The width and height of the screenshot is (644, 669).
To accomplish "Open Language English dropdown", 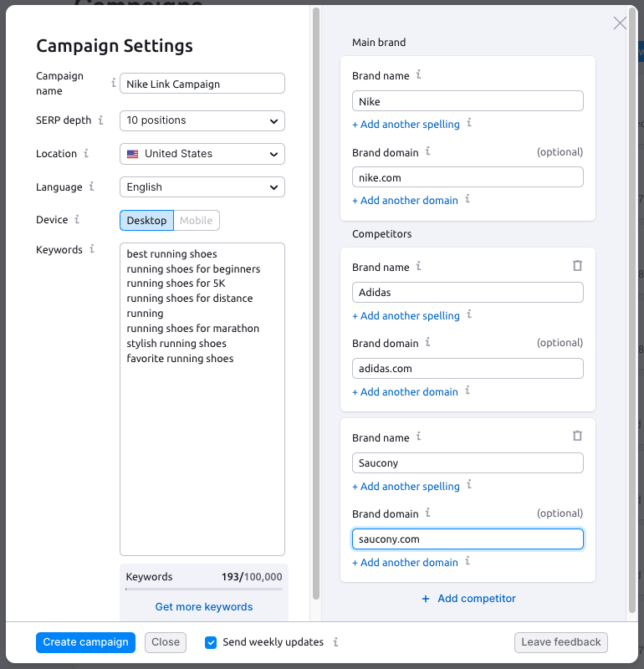I will point(202,187).
